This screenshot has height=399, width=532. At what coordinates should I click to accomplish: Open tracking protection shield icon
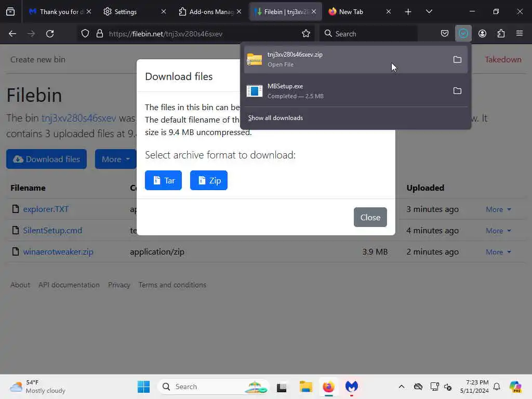[85, 34]
